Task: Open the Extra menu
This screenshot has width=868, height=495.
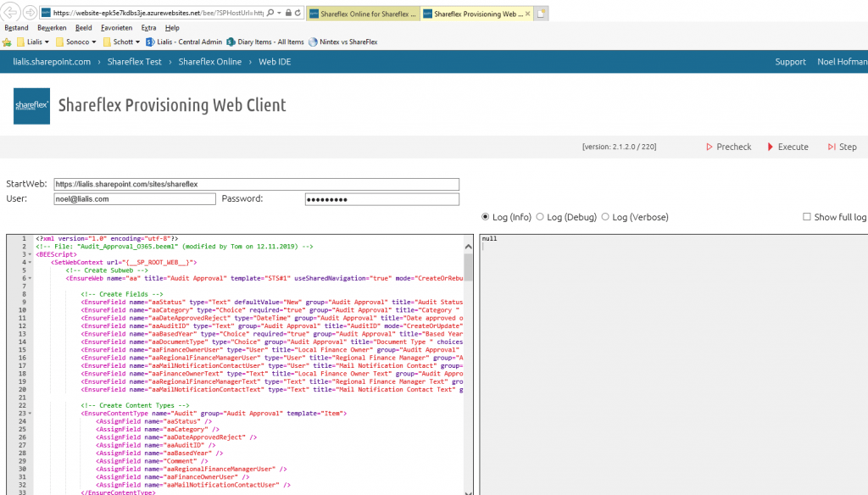Action: coord(148,28)
